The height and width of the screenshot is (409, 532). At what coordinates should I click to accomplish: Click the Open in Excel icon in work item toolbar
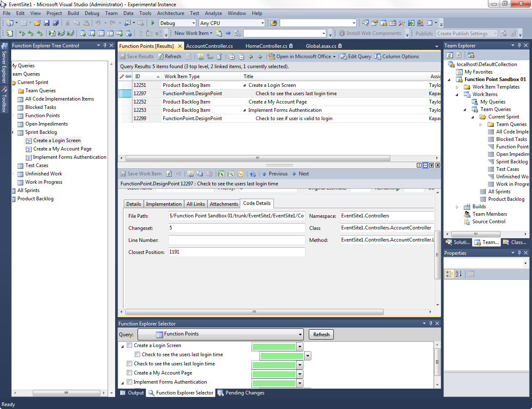click(x=221, y=174)
